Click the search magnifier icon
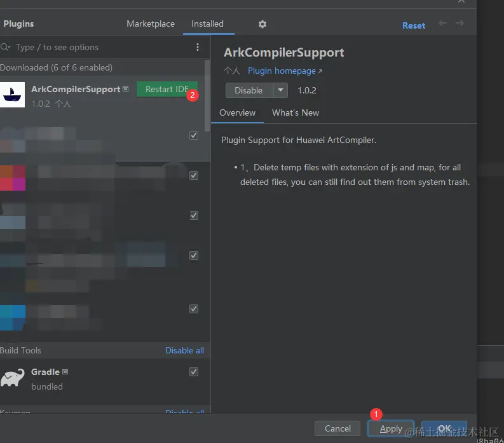Viewport: 504px width, 443px height. (5, 47)
